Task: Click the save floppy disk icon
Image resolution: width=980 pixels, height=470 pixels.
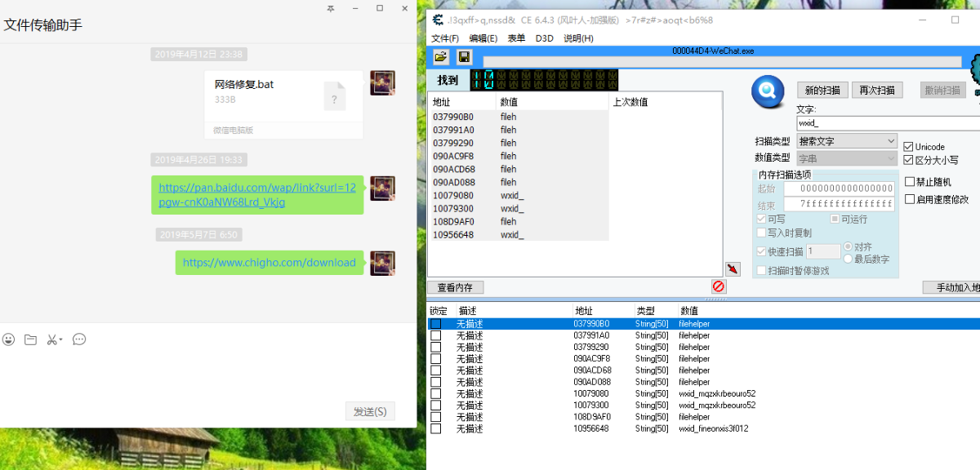Action: point(464,57)
